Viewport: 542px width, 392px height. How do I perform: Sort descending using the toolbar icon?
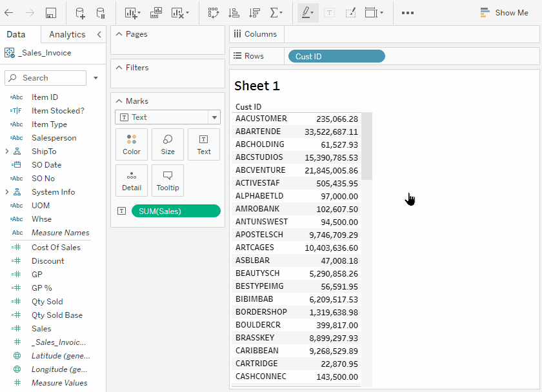pyautogui.click(x=254, y=13)
